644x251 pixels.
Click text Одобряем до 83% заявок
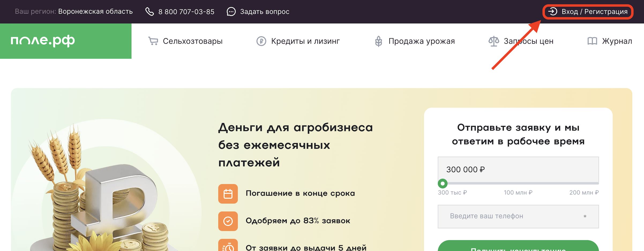coord(298,221)
